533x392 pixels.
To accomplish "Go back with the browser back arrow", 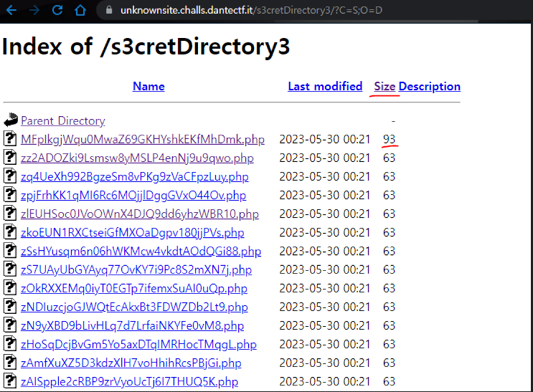I will (x=11, y=10).
